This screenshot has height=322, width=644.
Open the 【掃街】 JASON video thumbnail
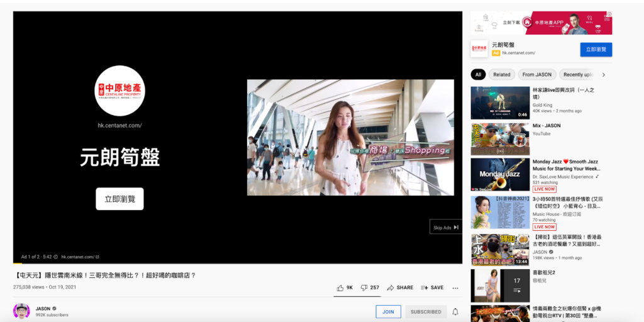(x=500, y=250)
